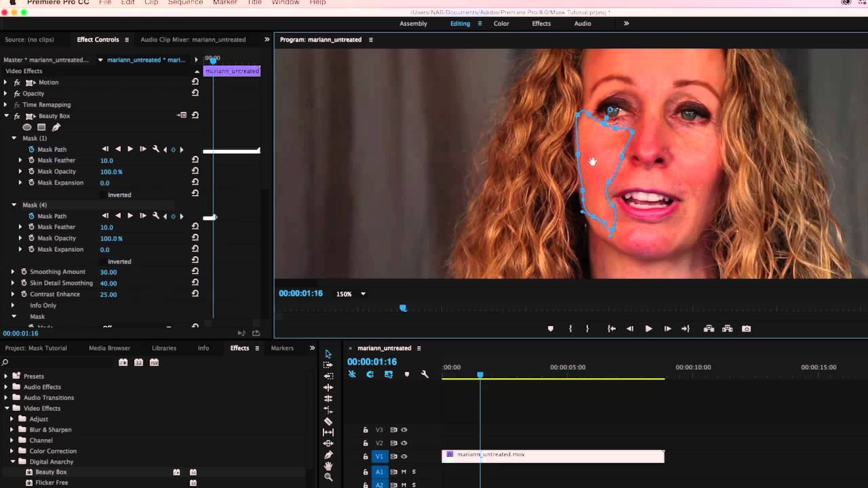Export a frame with the camera icon
This screenshot has width=868, height=488.
746,329
